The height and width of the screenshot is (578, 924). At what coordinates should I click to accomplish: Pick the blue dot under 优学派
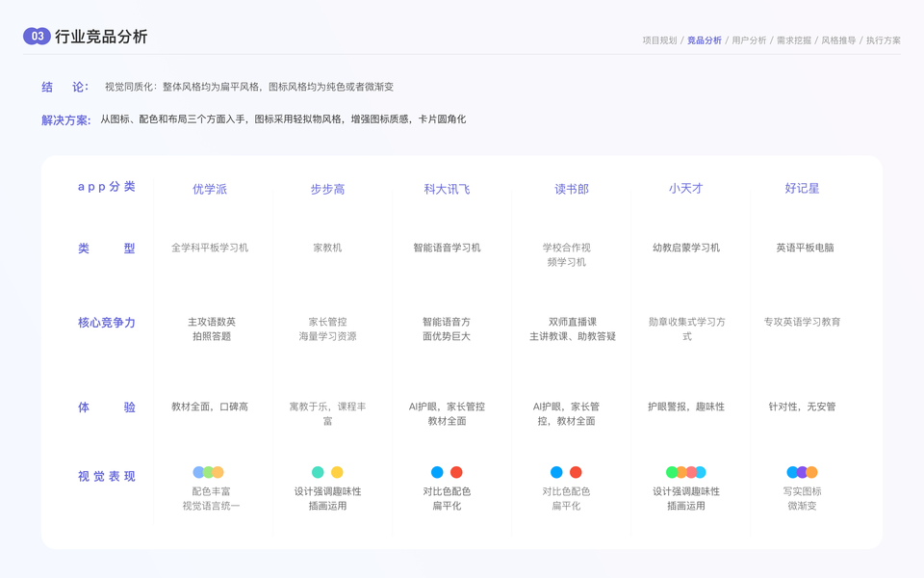pos(198,472)
